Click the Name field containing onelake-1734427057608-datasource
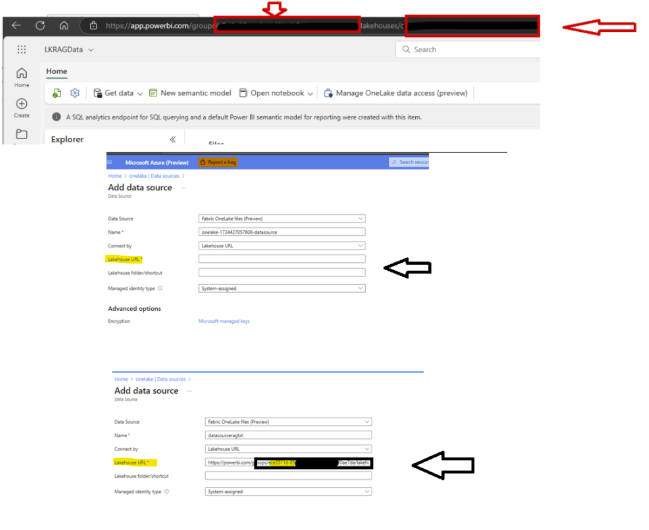Screen dimensions: 649x530 pos(282,232)
